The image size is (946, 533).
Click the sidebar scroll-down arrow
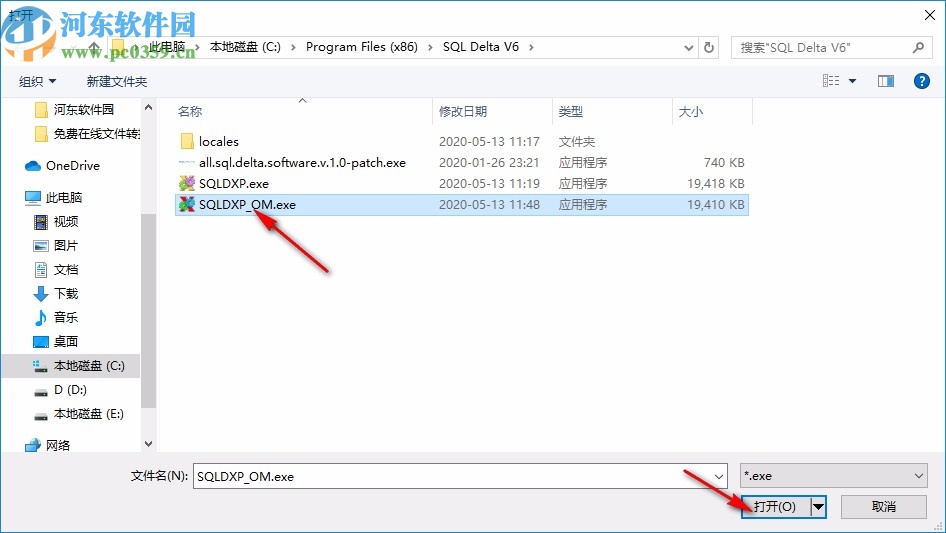(148, 444)
